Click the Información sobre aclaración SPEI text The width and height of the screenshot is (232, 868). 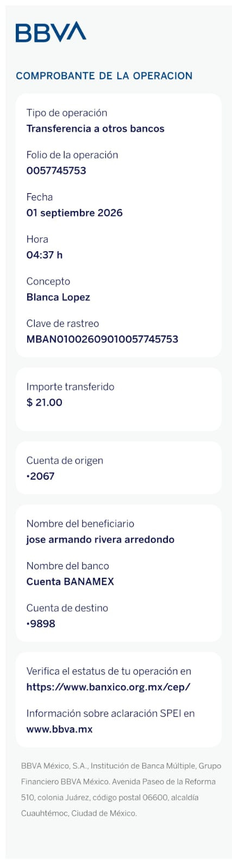[110, 713]
